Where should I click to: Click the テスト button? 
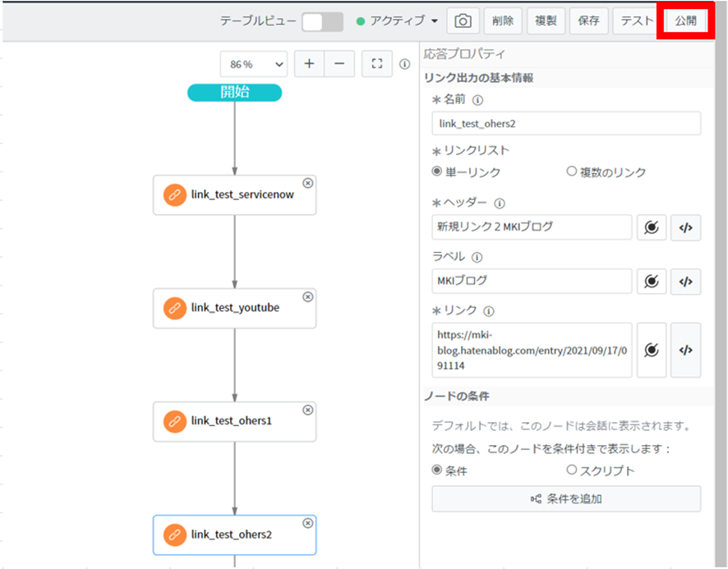click(x=637, y=21)
